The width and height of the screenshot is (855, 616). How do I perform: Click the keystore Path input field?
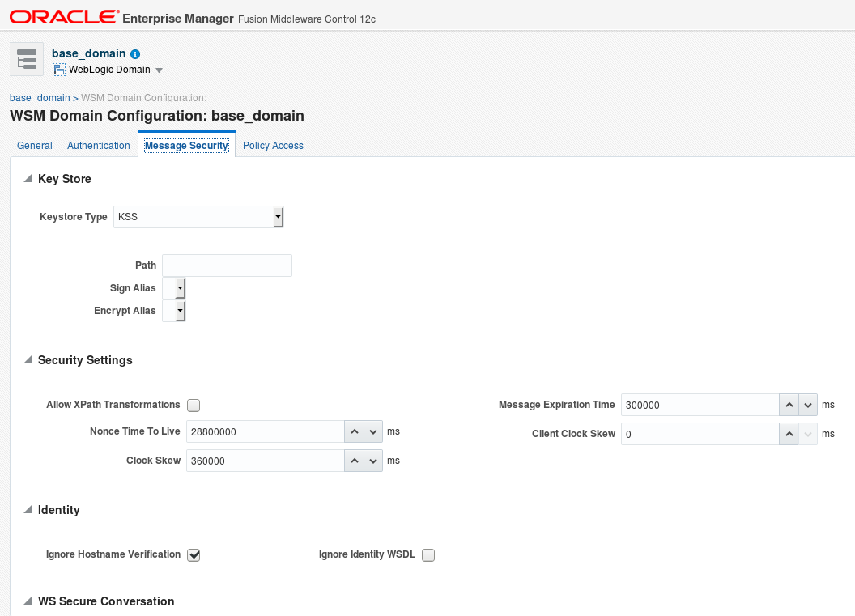tap(227, 266)
